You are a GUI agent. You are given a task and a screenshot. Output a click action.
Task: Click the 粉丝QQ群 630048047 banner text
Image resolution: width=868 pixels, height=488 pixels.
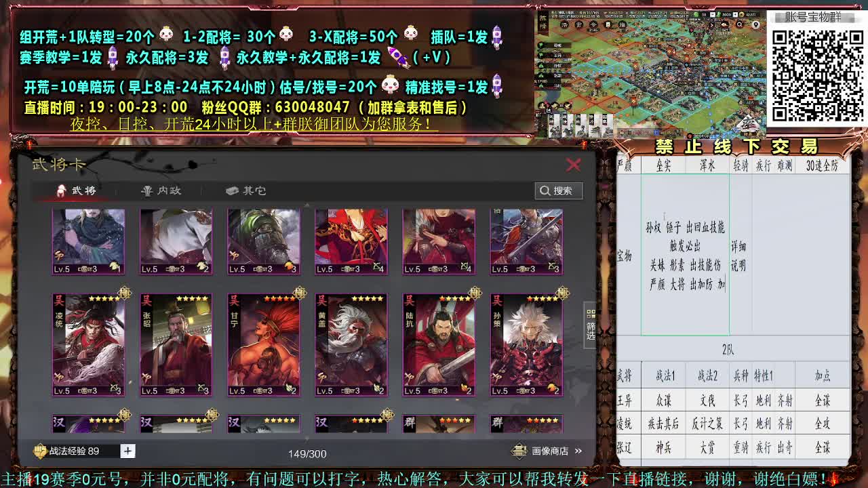(276, 107)
